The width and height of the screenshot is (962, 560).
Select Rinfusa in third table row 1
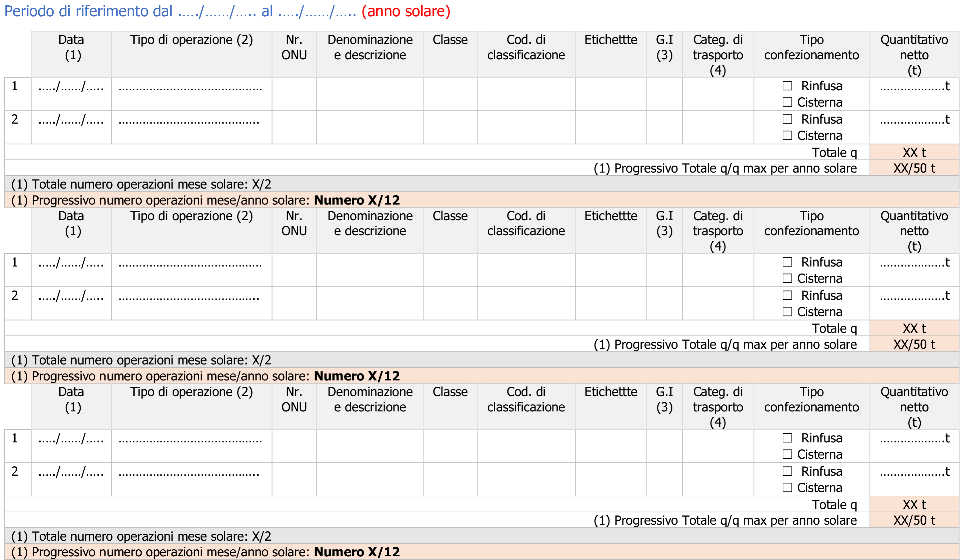[x=787, y=438]
